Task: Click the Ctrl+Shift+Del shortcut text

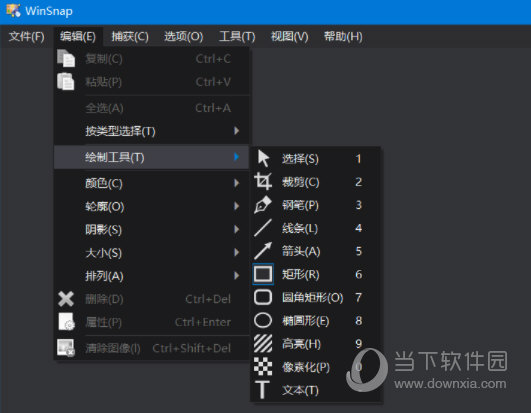Action: [192, 348]
